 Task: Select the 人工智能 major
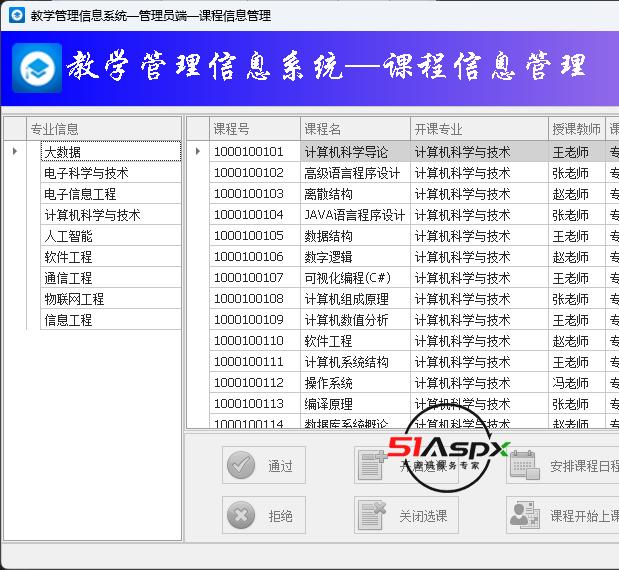(x=111, y=236)
